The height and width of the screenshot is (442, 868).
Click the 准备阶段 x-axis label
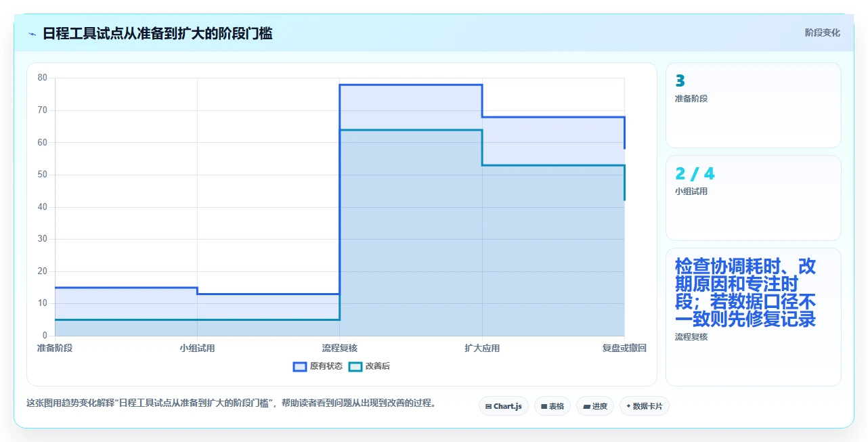[x=55, y=348]
